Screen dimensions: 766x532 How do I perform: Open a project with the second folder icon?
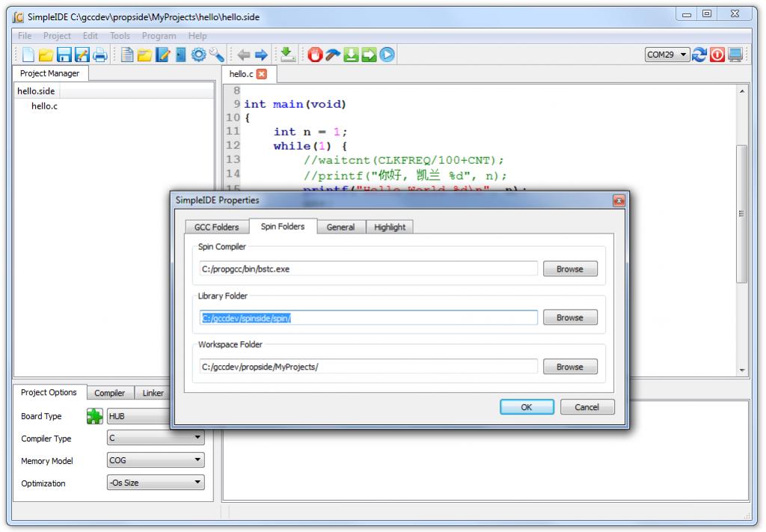(144, 55)
